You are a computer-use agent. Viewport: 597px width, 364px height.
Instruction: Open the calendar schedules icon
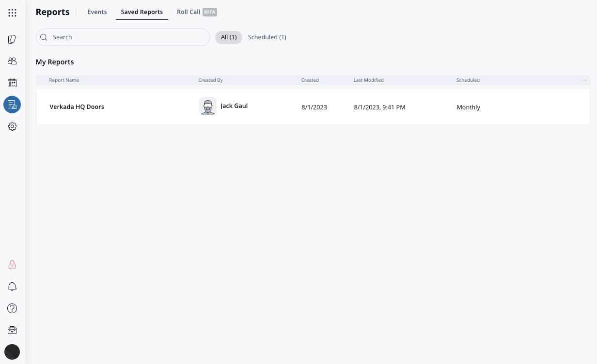click(x=12, y=83)
